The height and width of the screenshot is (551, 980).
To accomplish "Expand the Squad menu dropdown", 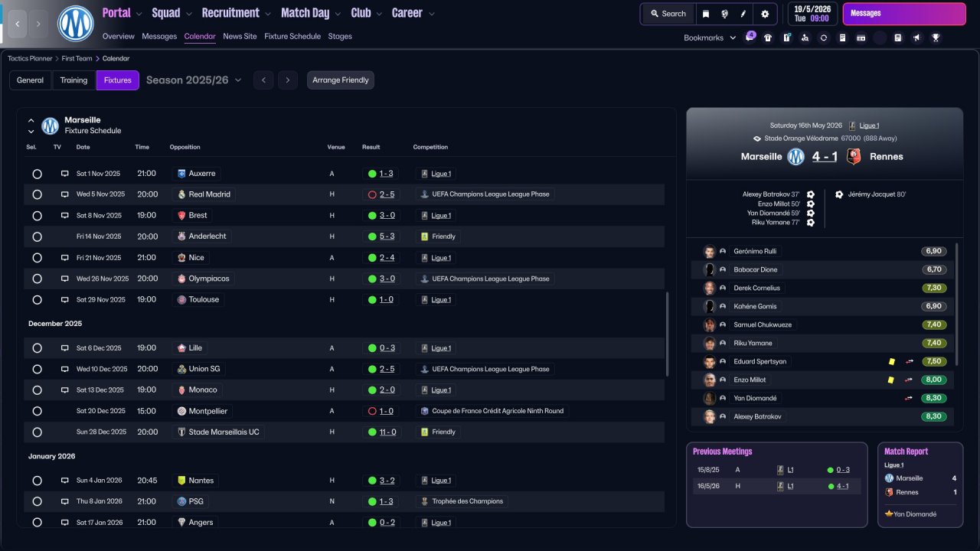I will tap(188, 14).
